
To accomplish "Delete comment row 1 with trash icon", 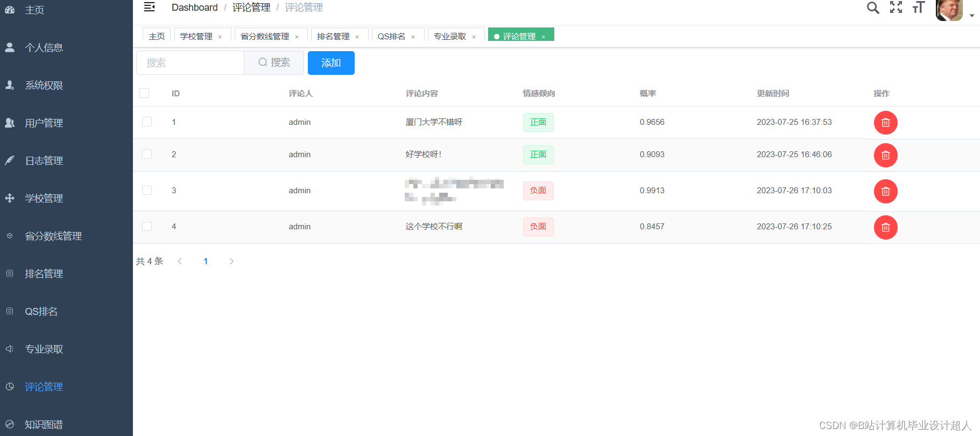I will tap(885, 123).
